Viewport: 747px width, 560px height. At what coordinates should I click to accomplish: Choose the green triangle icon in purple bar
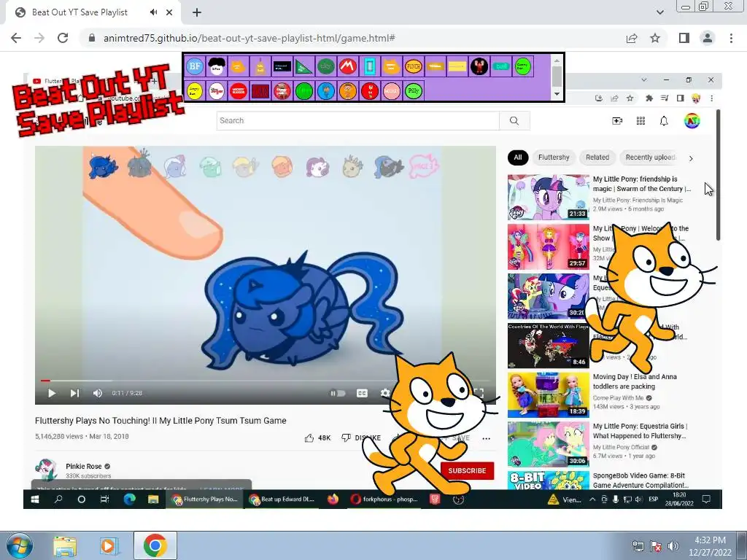coord(304,66)
